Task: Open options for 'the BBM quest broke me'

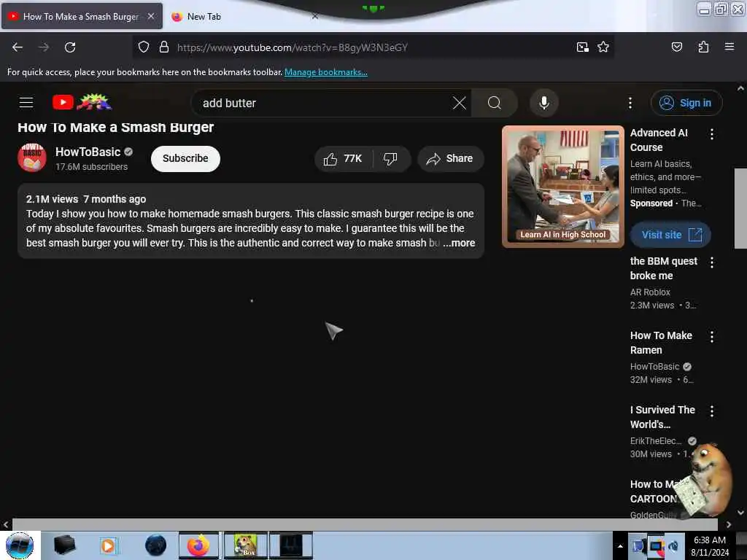Action: click(x=712, y=262)
